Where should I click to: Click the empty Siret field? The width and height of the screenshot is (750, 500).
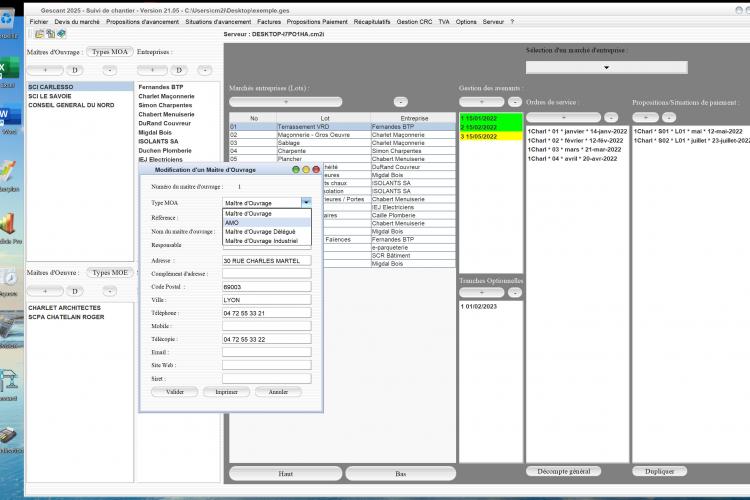tap(266, 378)
